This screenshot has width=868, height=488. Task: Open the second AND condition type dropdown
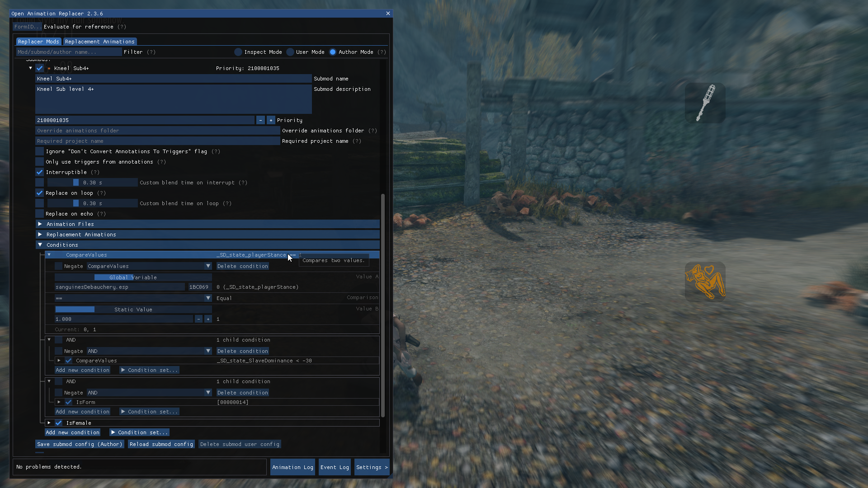click(x=149, y=393)
